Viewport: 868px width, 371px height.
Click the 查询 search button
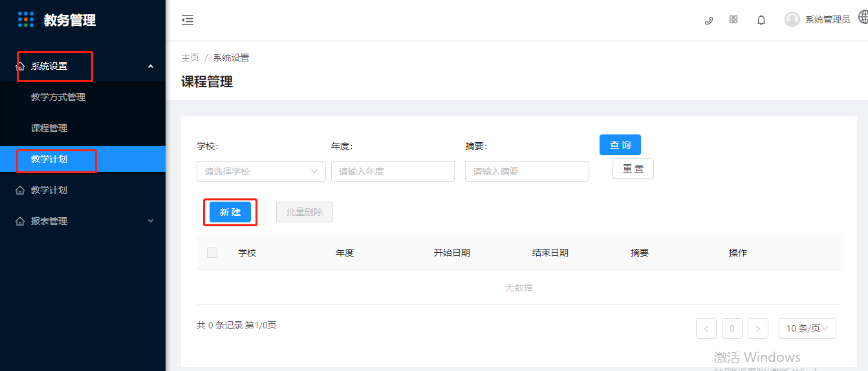(x=620, y=145)
